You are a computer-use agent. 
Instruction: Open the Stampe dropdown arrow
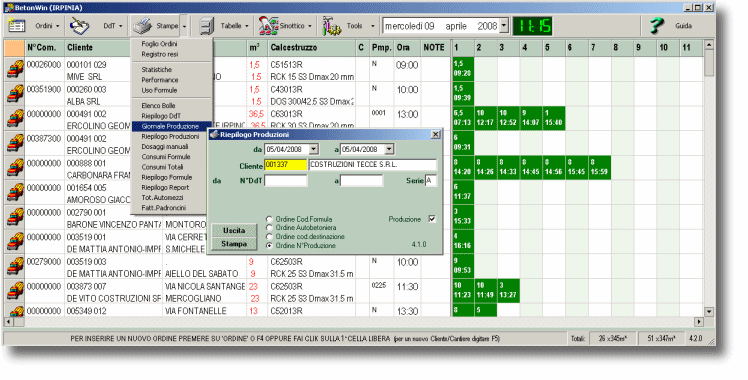(x=184, y=26)
